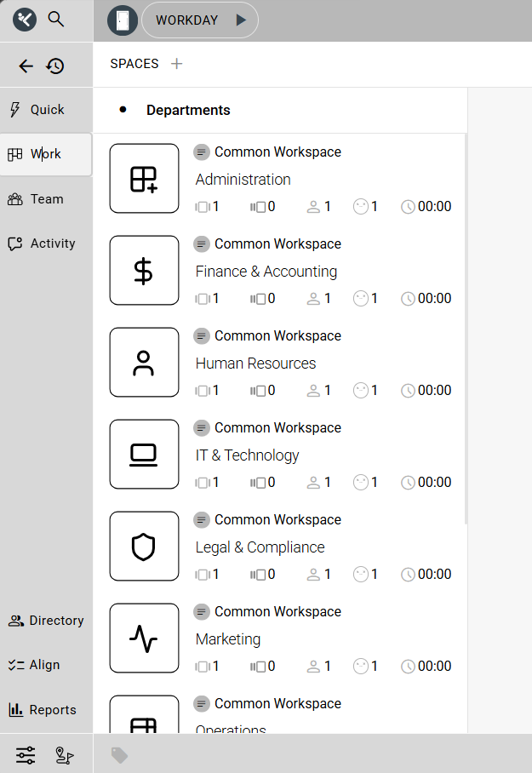Open the IT & Technology space

[247, 455]
